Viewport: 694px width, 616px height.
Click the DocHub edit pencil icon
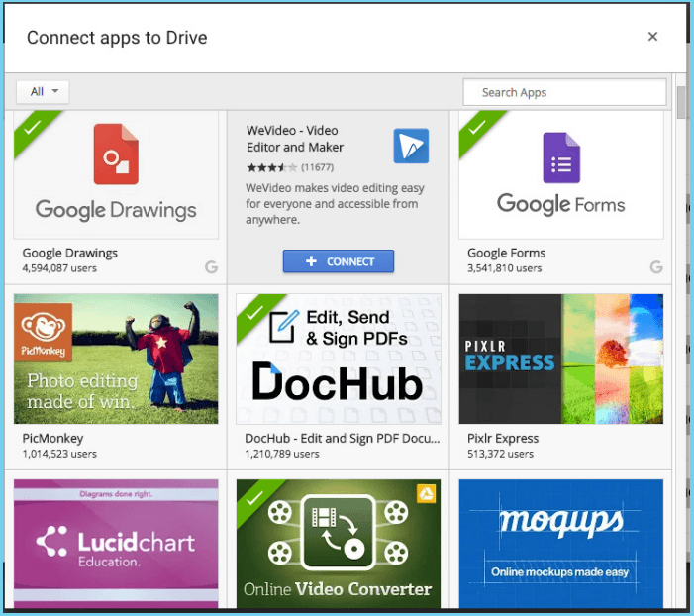[284, 327]
